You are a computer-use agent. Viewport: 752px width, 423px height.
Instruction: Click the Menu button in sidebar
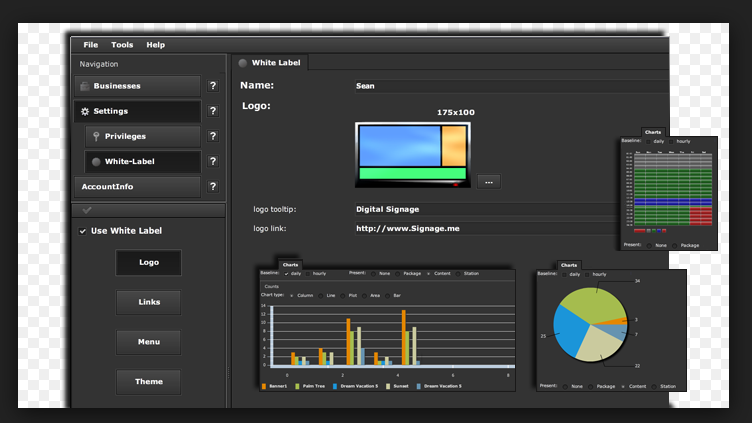click(x=149, y=342)
